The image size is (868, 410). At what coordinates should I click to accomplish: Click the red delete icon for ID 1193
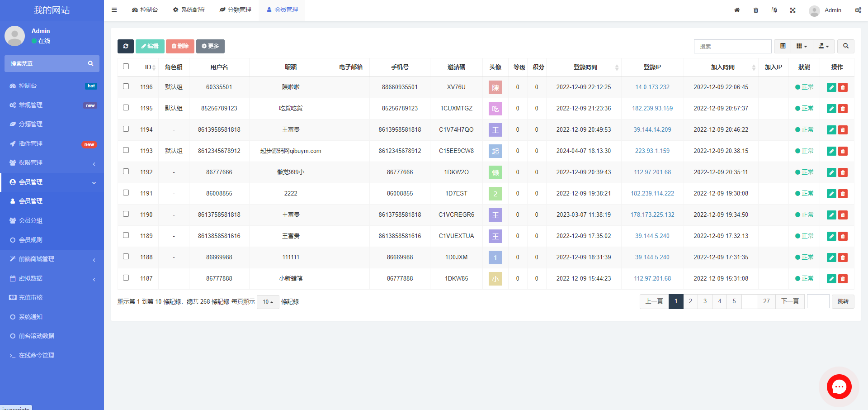click(843, 151)
